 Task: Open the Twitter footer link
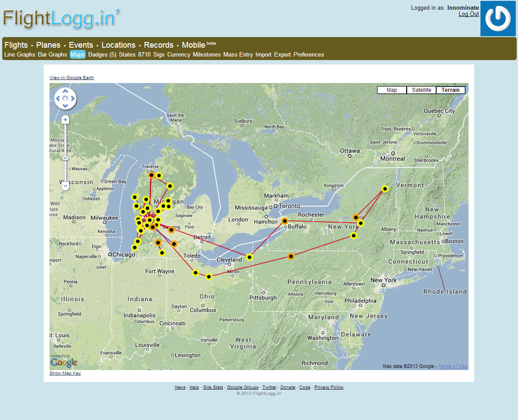coord(269,387)
